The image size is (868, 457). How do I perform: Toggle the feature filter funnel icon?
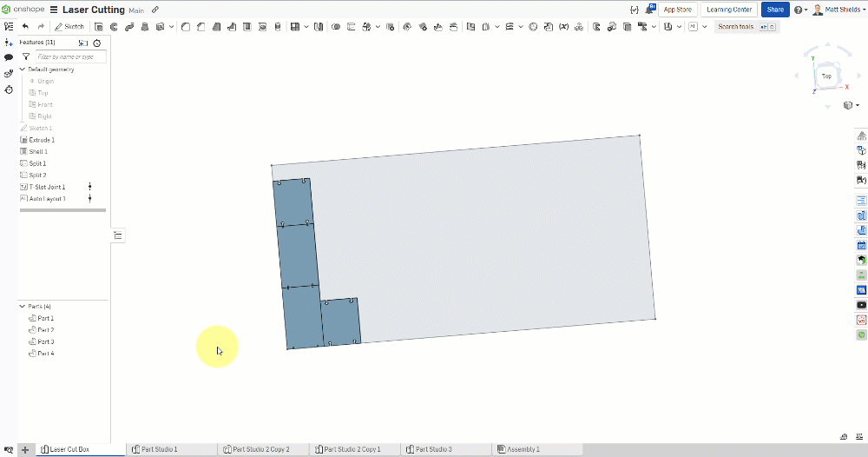[x=26, y=56]
